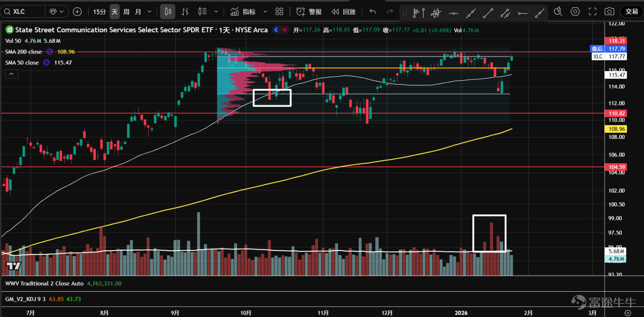Screen dimensions: 644x317
Task: Select the GM_V2_KDJ 9 3 legend
Action: (x=25, y=299)
